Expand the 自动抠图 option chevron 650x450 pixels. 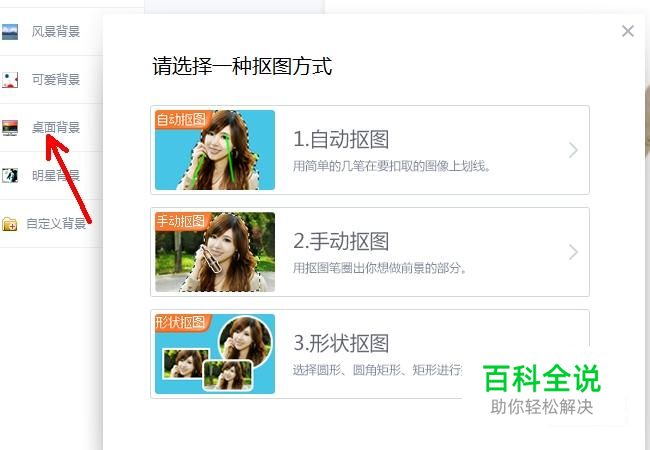(x=573, y=150)
